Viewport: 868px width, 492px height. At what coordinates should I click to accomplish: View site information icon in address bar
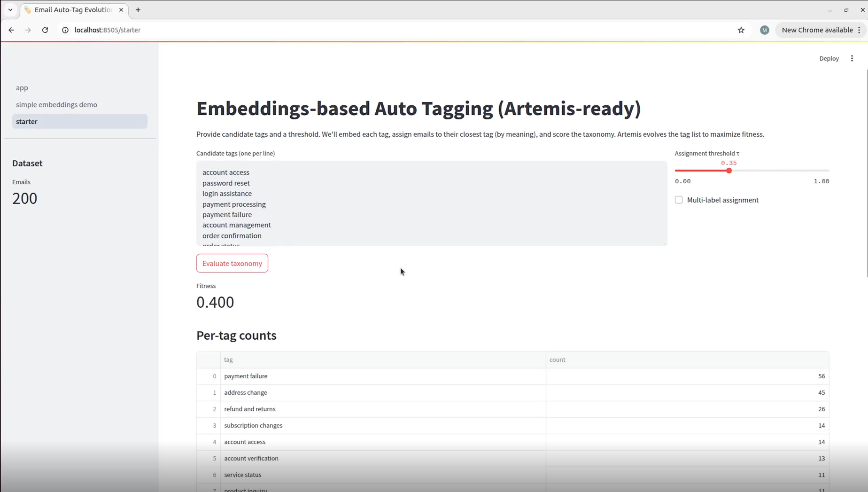tap(65, 30)
